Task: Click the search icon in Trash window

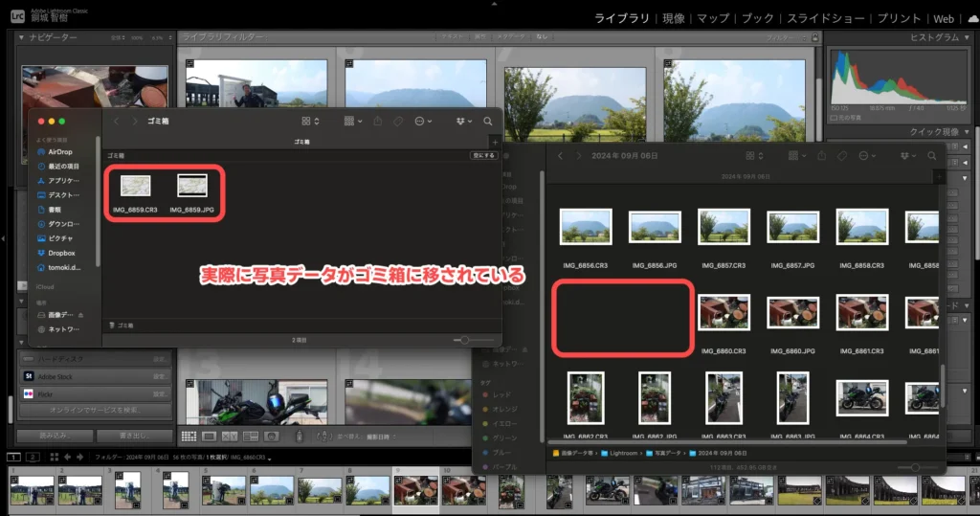Action: pyautogui.click(x=488, y=122)
